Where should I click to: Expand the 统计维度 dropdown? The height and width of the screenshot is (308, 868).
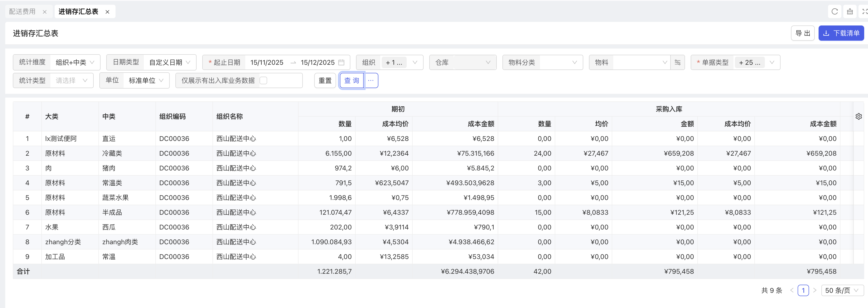pos(75,62)
